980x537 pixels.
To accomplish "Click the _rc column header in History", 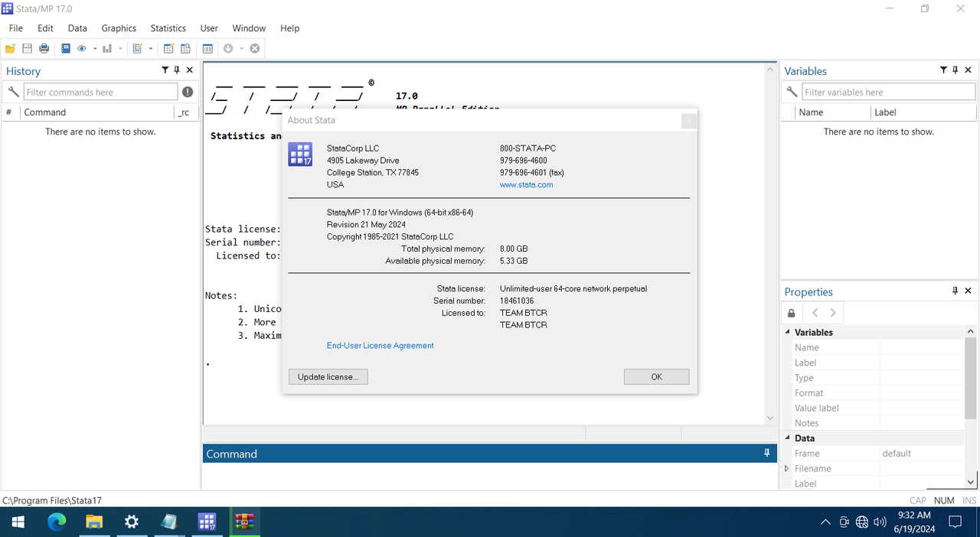I will [x=185, y=112].
